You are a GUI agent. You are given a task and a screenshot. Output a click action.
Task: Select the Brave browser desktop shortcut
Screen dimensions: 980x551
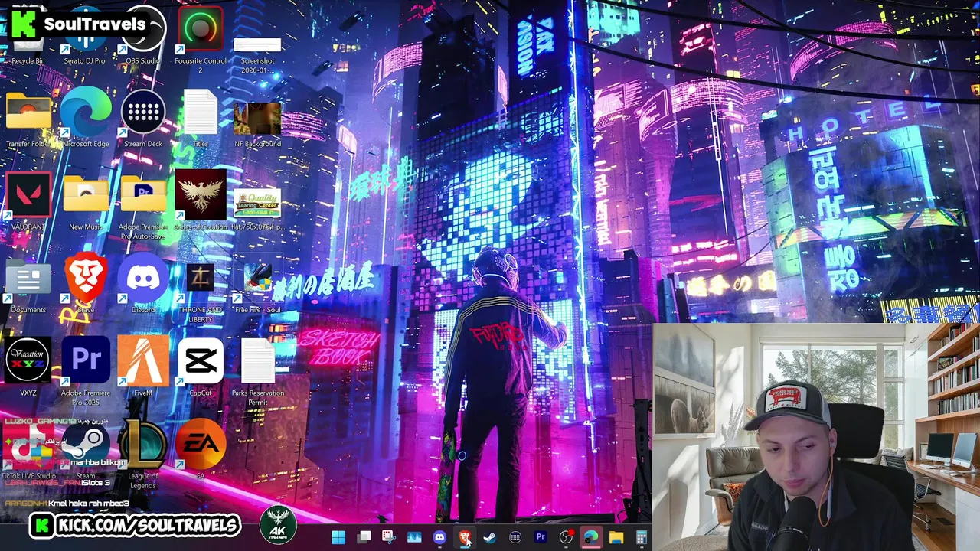click(x=86, y=283)
